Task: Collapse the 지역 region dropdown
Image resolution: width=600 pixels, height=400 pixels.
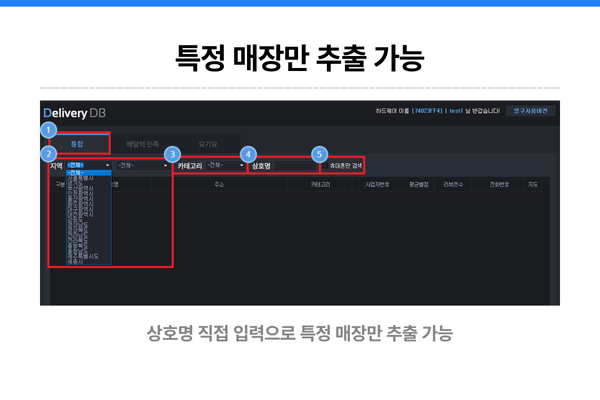Action: 89,165
